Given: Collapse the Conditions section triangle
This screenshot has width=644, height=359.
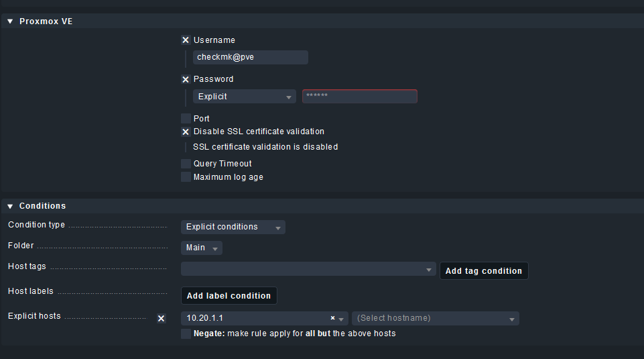Looking at the screenshot, I should coord(10,206).
